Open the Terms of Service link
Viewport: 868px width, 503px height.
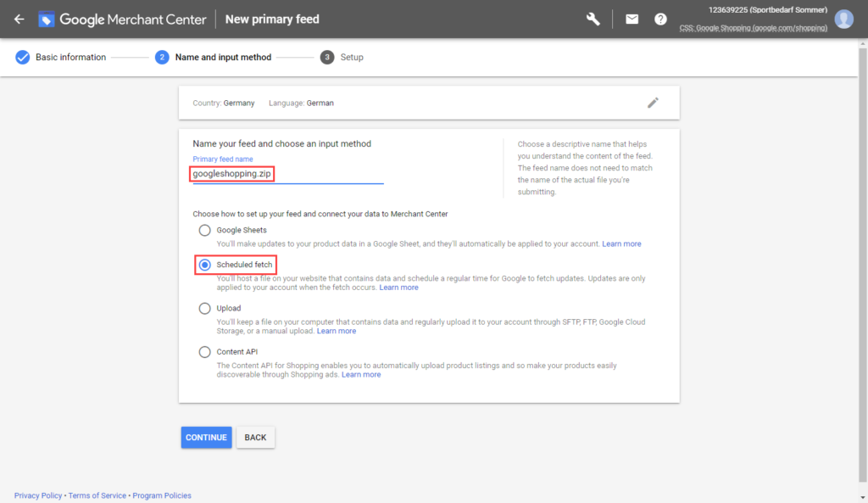click(x=97, y=495)
